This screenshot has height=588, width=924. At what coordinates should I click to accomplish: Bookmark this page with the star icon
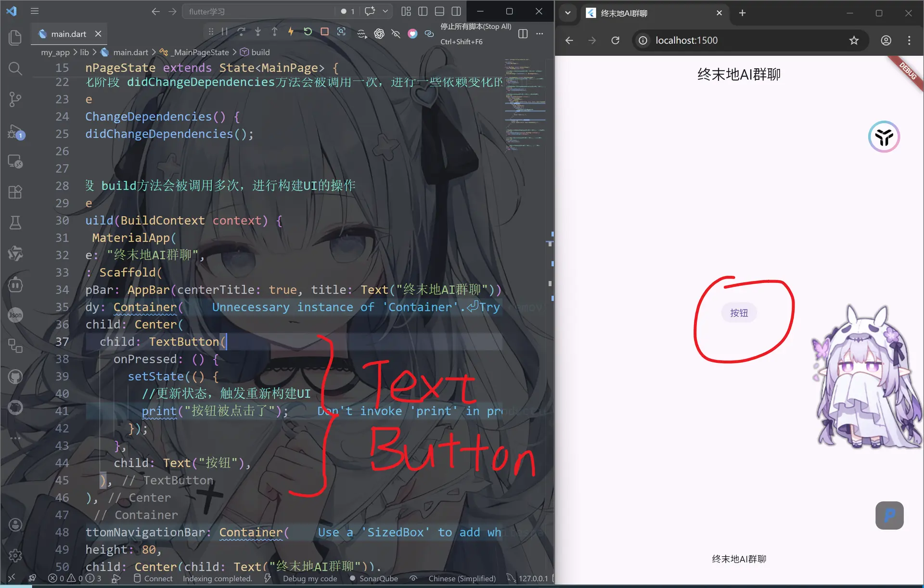coord(854,40)
